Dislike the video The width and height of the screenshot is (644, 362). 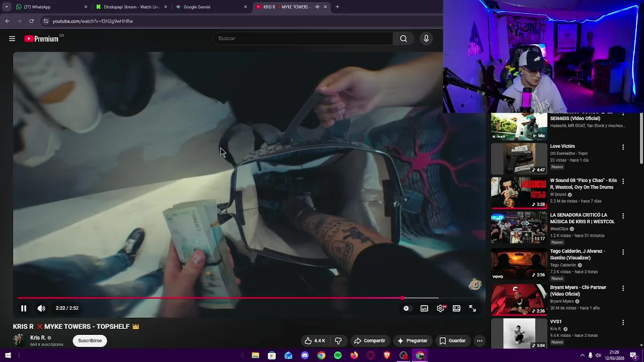pos(338,340)
